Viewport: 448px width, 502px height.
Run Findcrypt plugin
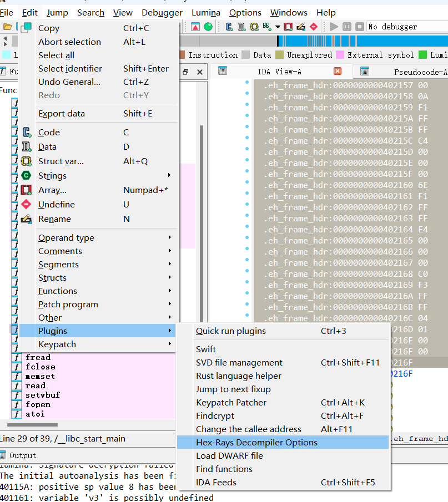click(x=283, y=415)
